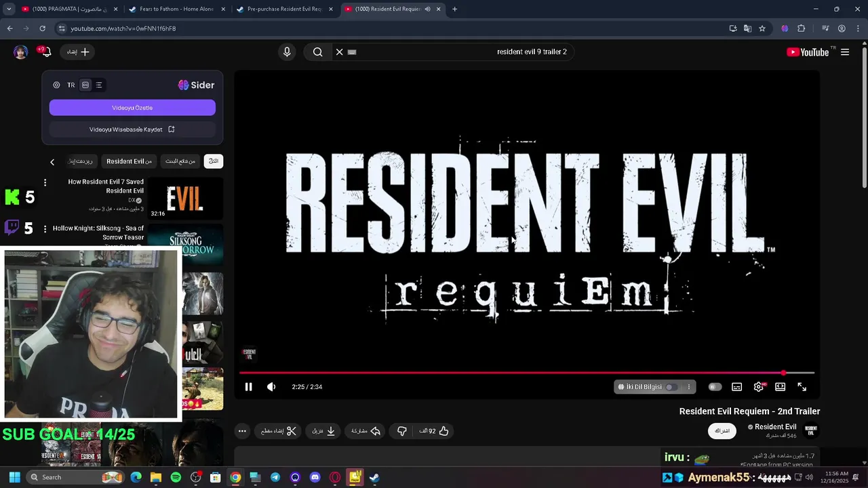This screenshot has width=868, height=488.
Task: Open the Resident Evil channel name link
Action: 776,427
